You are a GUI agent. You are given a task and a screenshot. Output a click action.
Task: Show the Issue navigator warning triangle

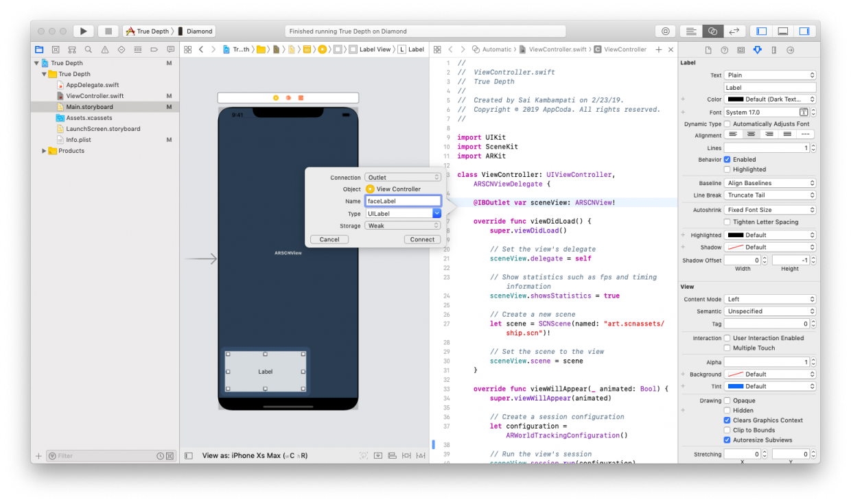[x=104, y=49]
